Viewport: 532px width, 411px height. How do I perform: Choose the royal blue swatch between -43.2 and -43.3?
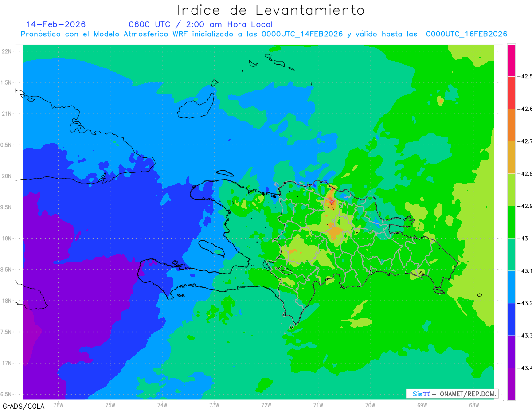click(x=511, y=319)
